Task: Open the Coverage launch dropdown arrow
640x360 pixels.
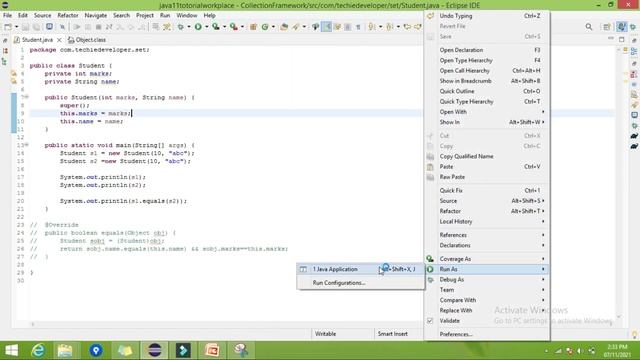Action: pyautogui.click(x=224, y=27)
